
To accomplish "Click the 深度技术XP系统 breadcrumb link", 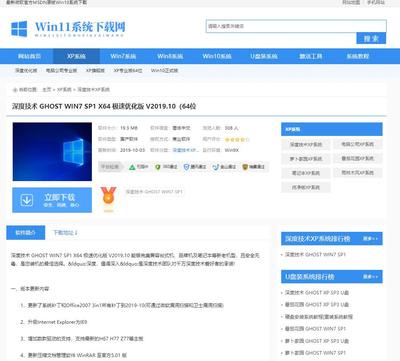I will coord(93,90).
